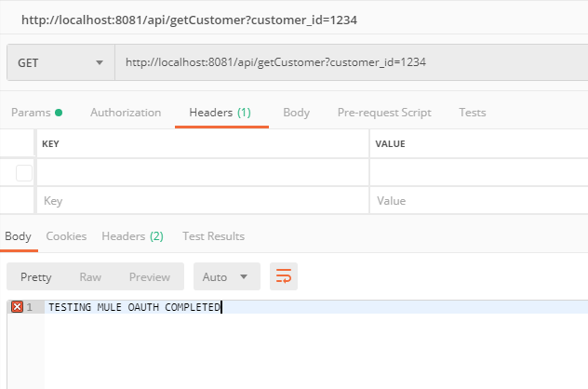The image size is (588, 389).
Task: Show the response Cookies tab
Action: pos(66,236)
